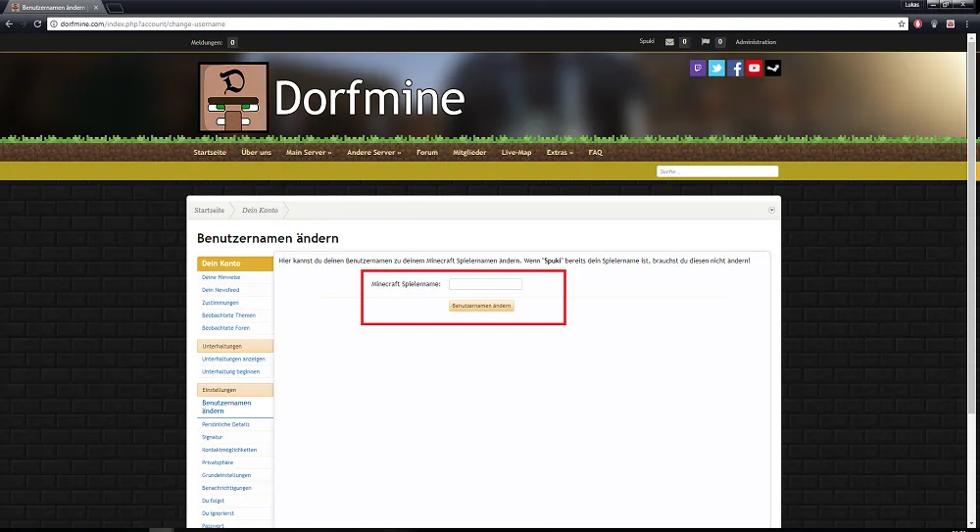Open the Steam social icon

(x=772, y=69)
